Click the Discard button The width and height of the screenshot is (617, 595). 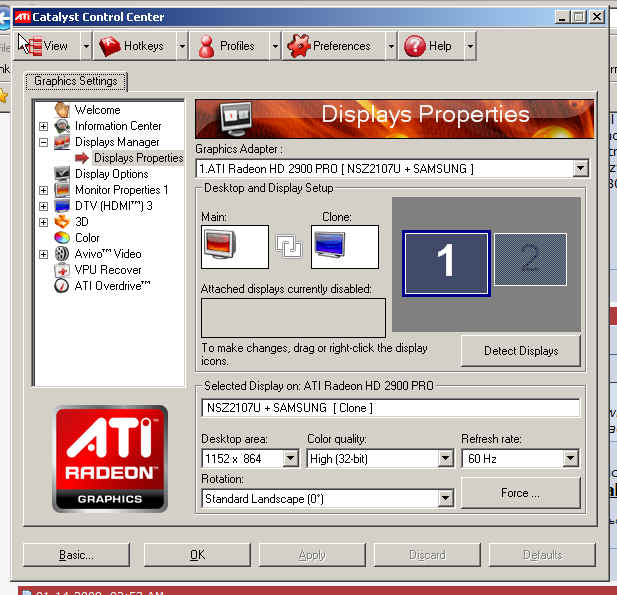[x=427, y=555]
